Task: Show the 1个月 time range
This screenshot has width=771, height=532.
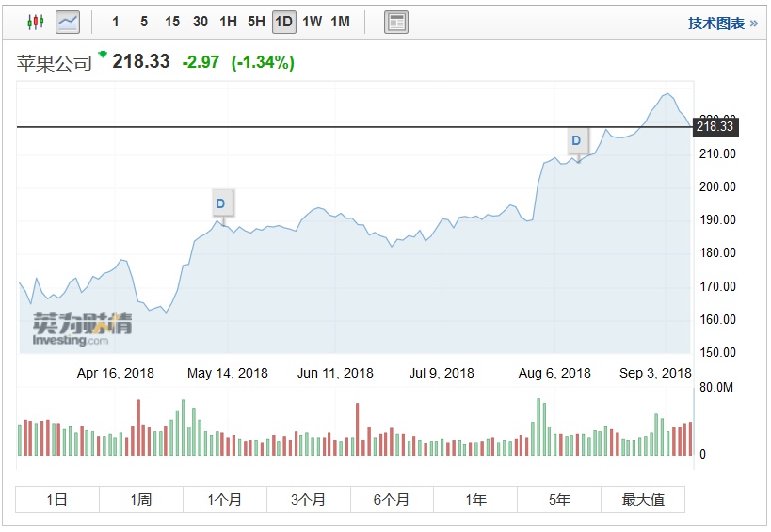Action: coord(225,500)
